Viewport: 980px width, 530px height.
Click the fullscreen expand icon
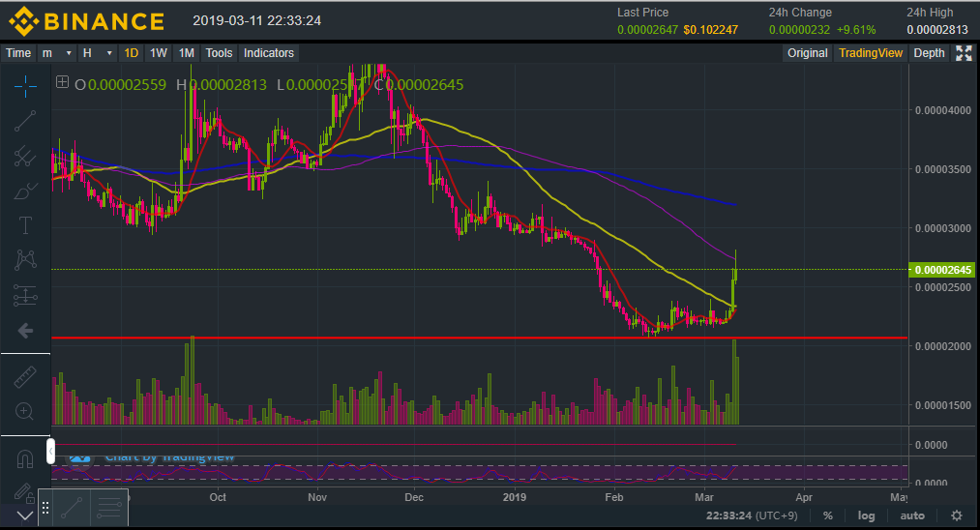(x=964, y=53)
